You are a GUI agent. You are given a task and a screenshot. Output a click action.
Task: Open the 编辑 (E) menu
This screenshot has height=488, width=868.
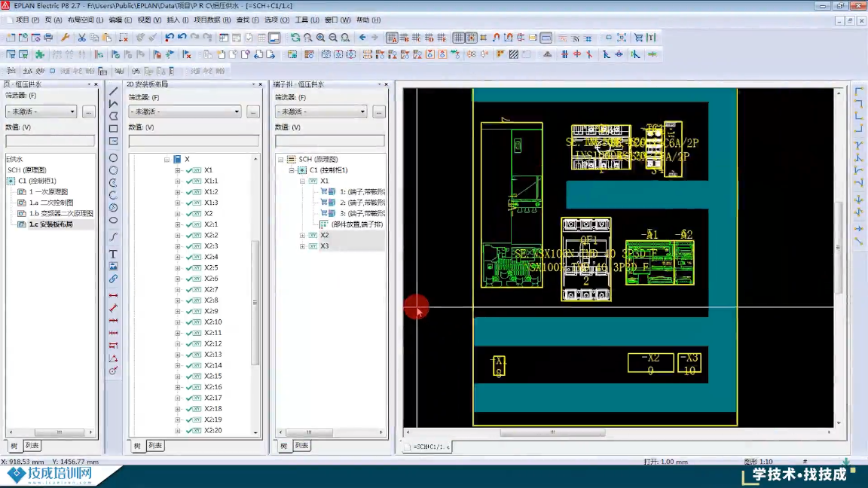pyautogui.click(x=120, y=20)
